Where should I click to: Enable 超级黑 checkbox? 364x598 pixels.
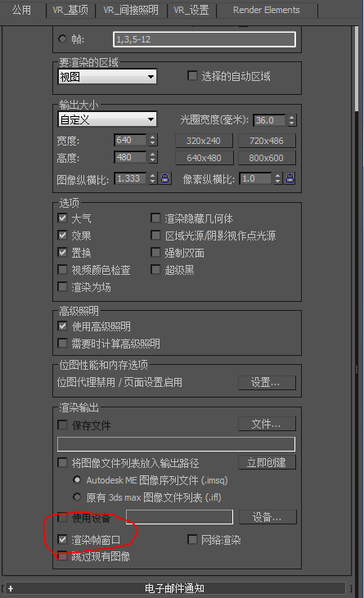(155, 269)
